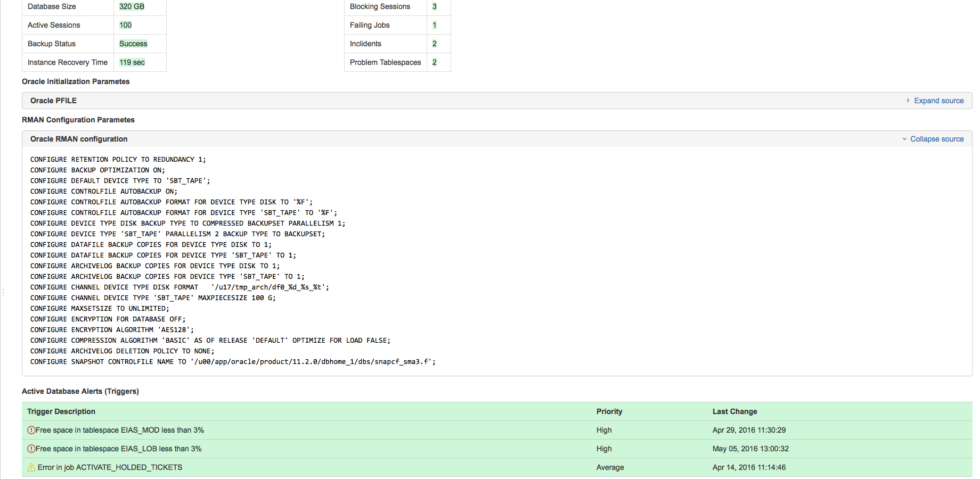Click the Average priority cell
This screenshot has height=479, width=980.
[x=610, y=467]
